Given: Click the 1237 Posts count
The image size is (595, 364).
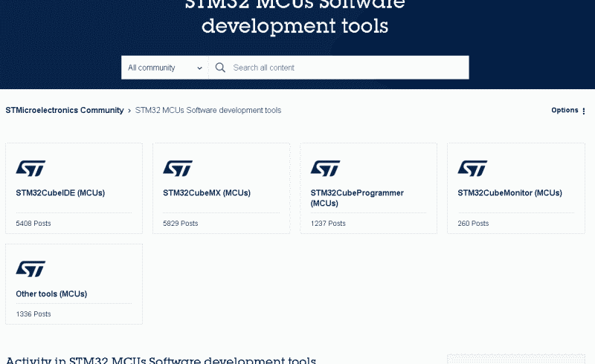Looking at the screenshot, I should pos(328,224).
